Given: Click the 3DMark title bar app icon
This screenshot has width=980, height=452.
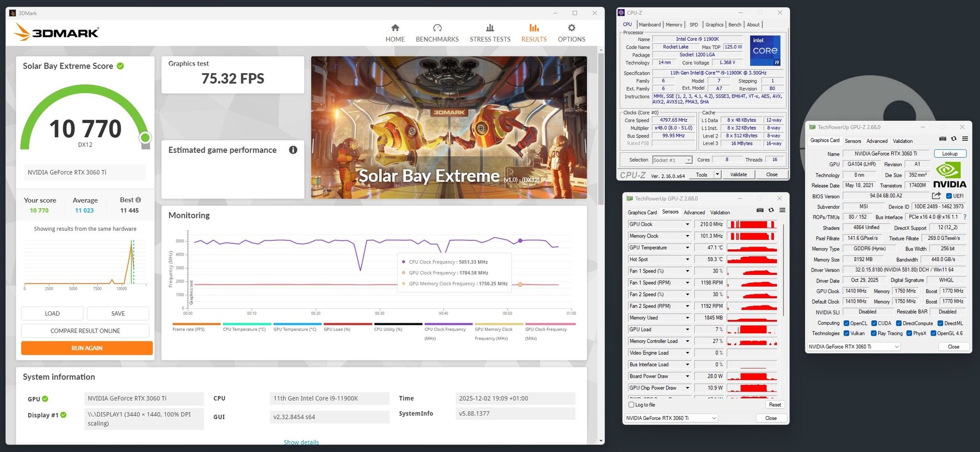Looking at the screenshot, I should pyautogui.click(x=12, y=13).
